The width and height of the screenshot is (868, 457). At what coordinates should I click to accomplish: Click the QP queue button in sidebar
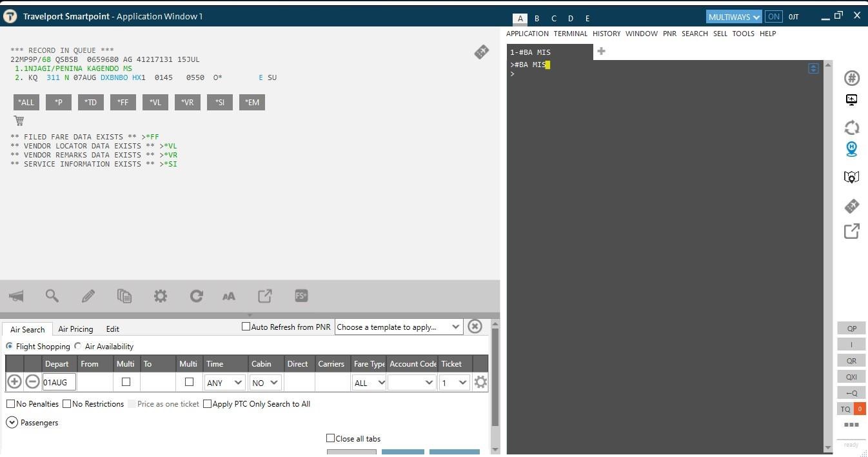point(851,329)
